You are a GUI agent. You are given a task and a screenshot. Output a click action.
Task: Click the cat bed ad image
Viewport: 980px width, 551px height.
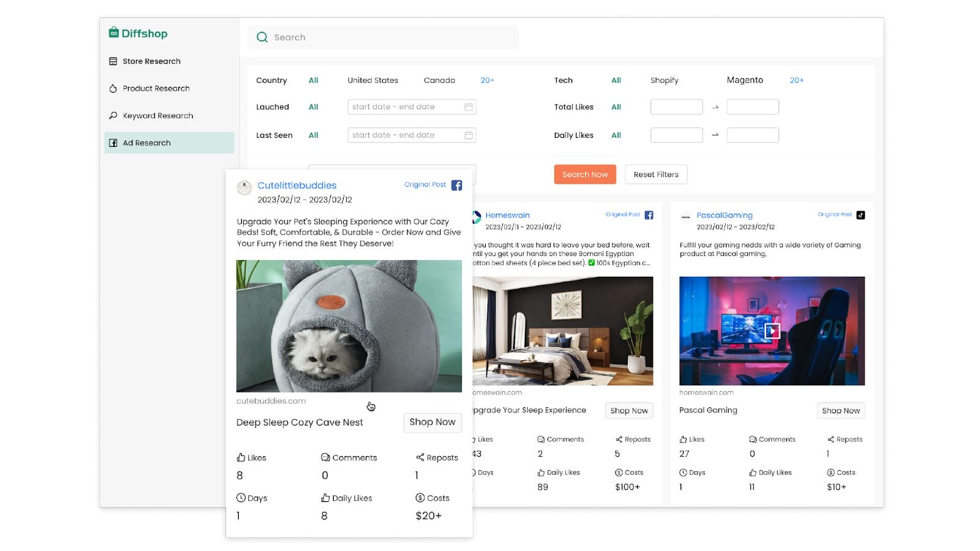(349, 326)
